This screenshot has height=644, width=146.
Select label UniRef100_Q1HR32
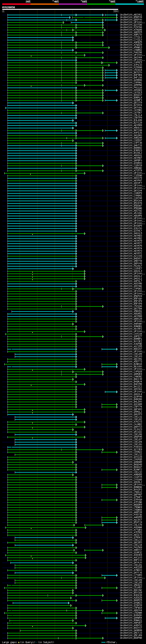[131, 552]
